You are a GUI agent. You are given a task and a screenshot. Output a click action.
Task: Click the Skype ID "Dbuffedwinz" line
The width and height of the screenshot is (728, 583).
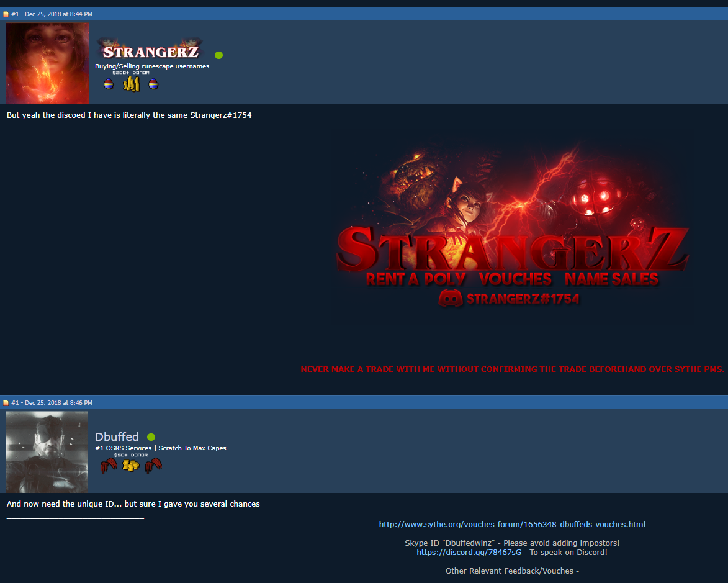pyautogui.click(x=512, y=543)
